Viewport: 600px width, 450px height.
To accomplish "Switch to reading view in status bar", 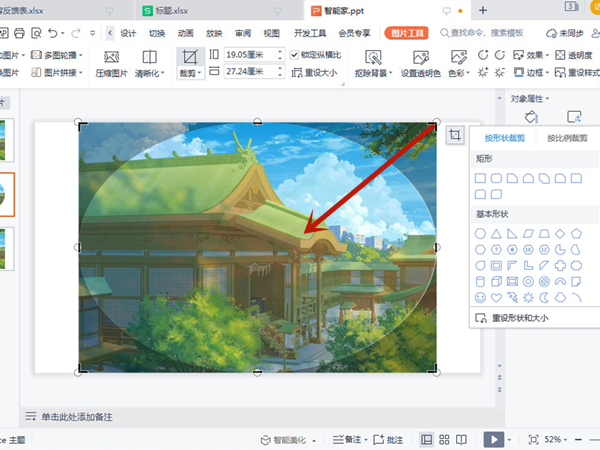I will pos(460,439).
